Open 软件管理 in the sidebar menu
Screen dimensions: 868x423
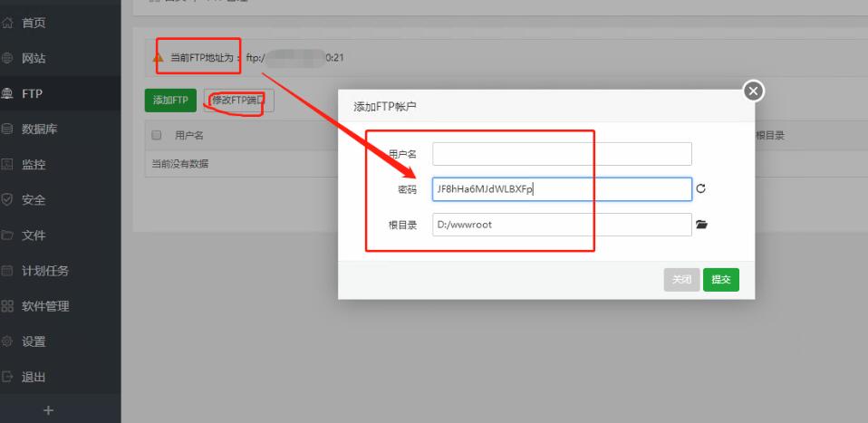point(45,306)
